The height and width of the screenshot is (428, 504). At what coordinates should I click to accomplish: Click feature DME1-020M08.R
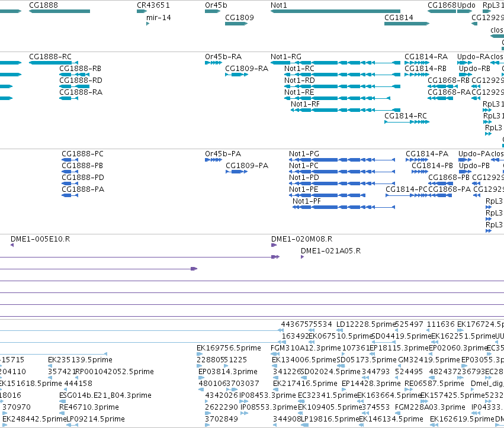coord(274,245)
